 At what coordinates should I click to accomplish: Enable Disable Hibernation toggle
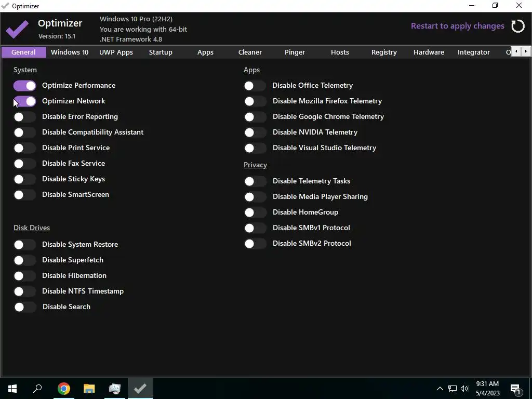click(24, 276)
